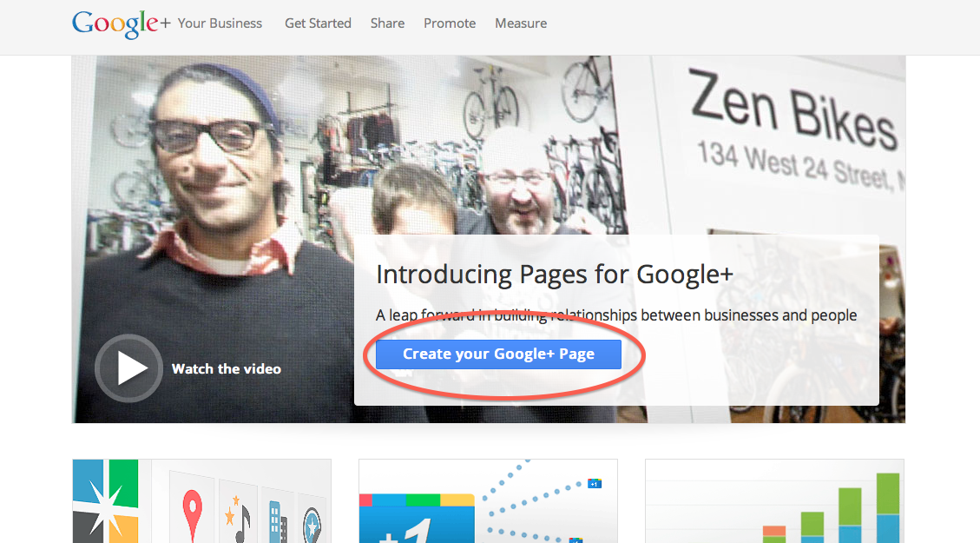The width and height of the screenshot is (980, 543).
Task: Open the Get Started menu item
Action: (318, 23)
